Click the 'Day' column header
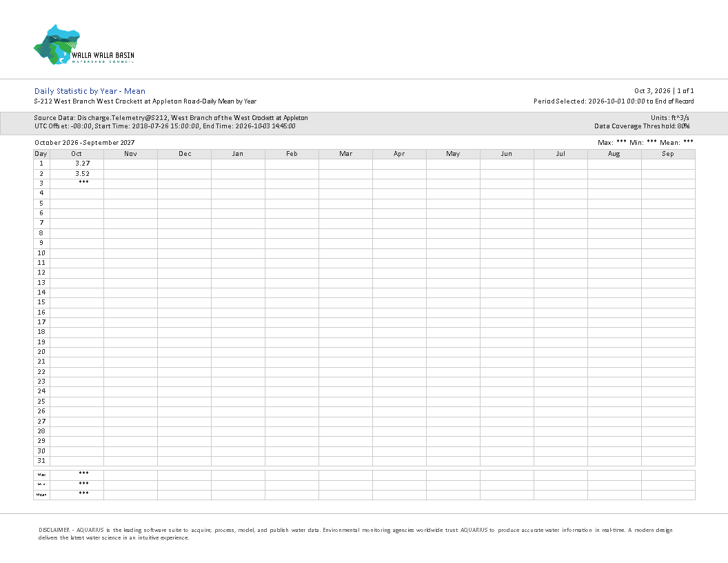This screenshot has width=728, height=563. (41, 154)
